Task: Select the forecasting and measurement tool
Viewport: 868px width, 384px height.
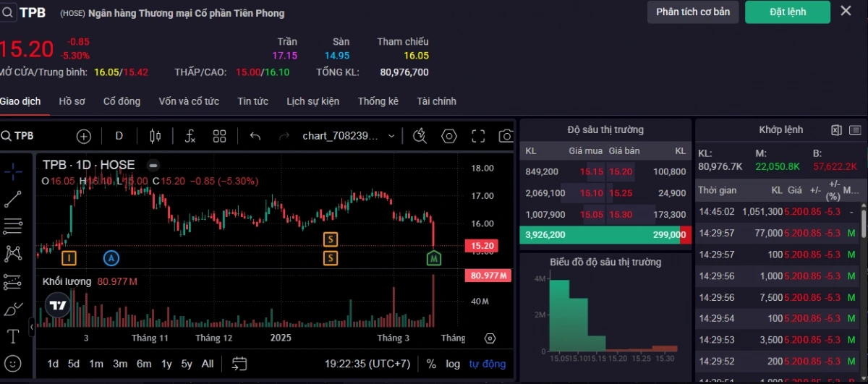Action: point(13,282)
